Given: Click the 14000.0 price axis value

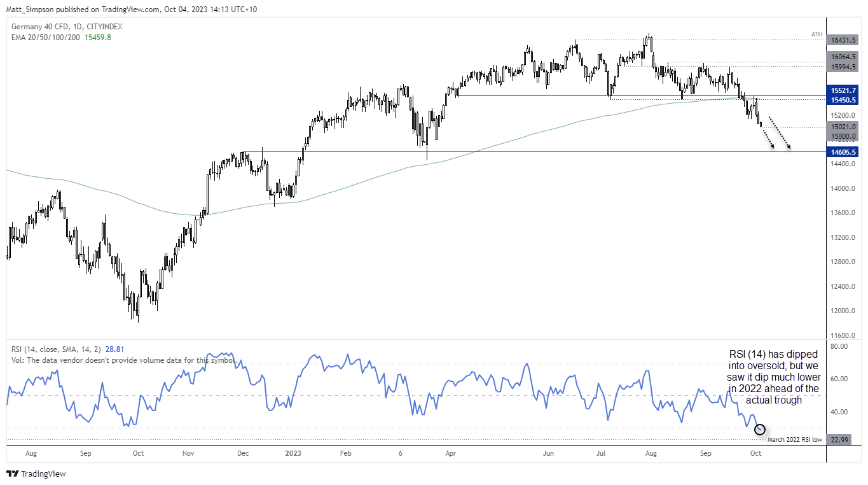Looking at the screenshot, I should click(844, 189).
